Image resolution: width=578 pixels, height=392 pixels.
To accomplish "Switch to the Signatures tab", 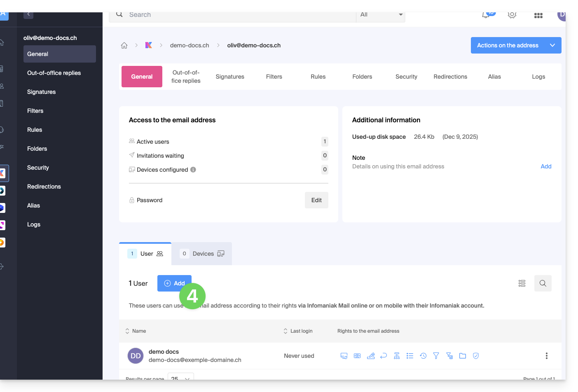I will click(x=230, y=77).
